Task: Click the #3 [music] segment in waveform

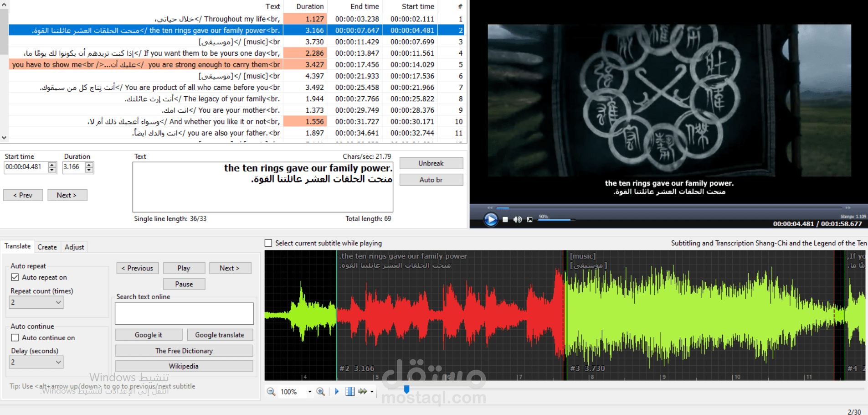Action: coord(702,315)
